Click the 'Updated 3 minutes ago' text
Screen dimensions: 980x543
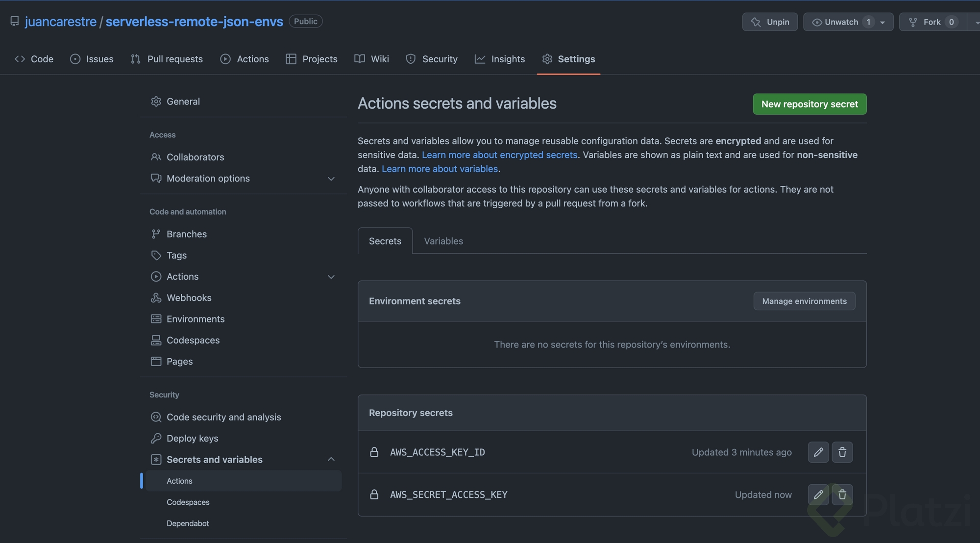pos(742,452)
